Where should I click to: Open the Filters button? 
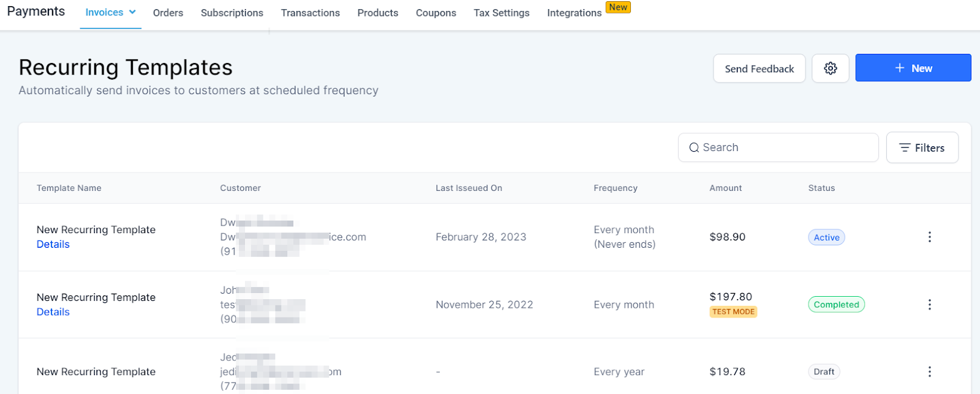click(922, 147)
